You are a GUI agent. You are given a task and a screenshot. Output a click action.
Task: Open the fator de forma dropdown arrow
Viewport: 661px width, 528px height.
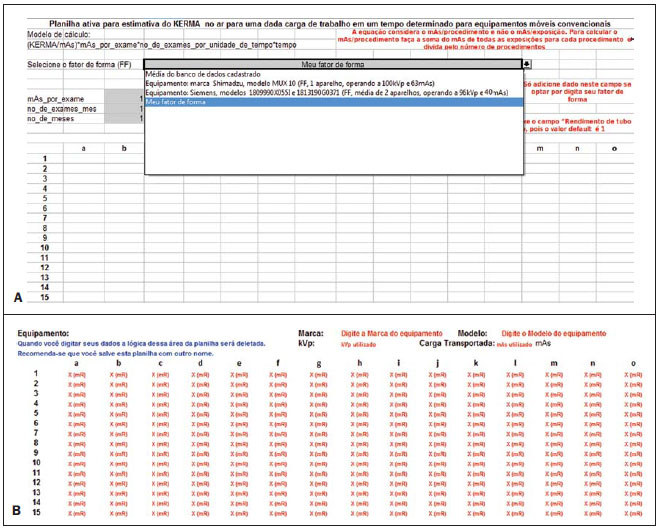(527, 64)
